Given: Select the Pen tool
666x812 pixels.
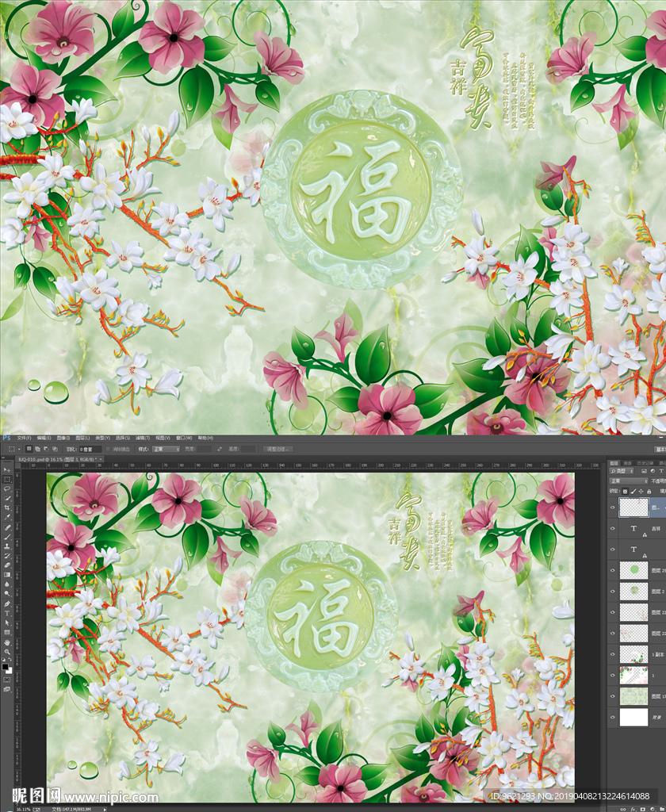Looking at the screenshot, I should pyautogui.click(x=6, y=603).
